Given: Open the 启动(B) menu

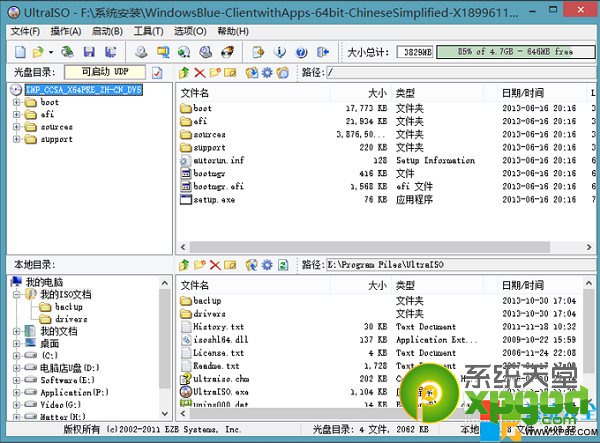Looking at the screenshot, I should (107, 32).
